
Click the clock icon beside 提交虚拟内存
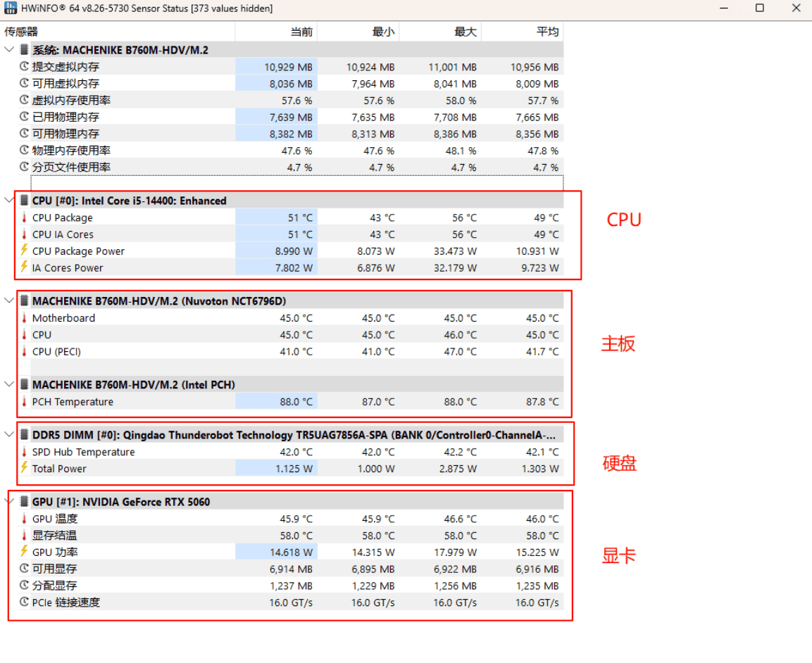pyautogui.click(x=24, y=66)
